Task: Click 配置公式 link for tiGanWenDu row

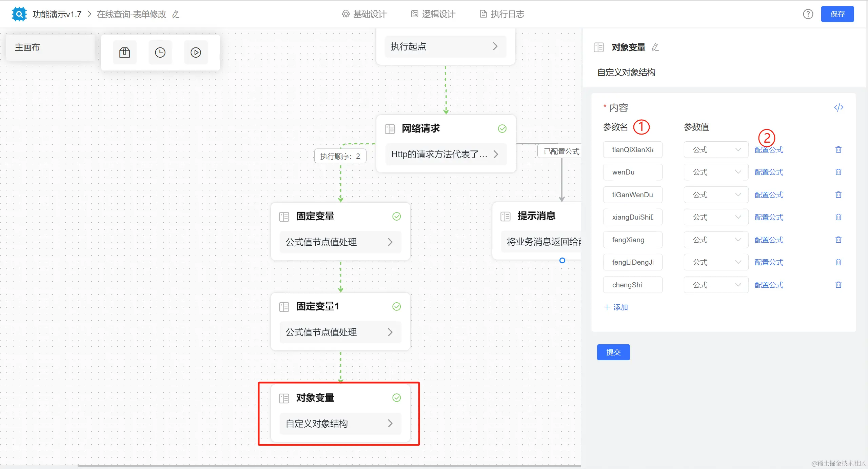Action: click(x=769, y=195)
